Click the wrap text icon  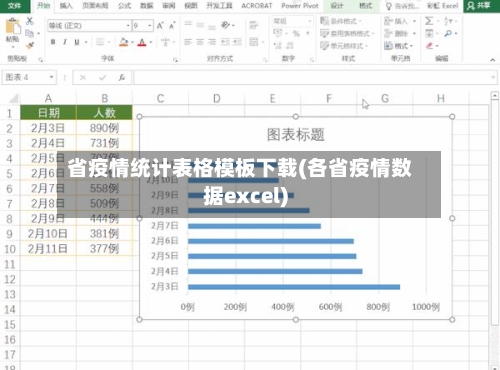click(254, 25)
